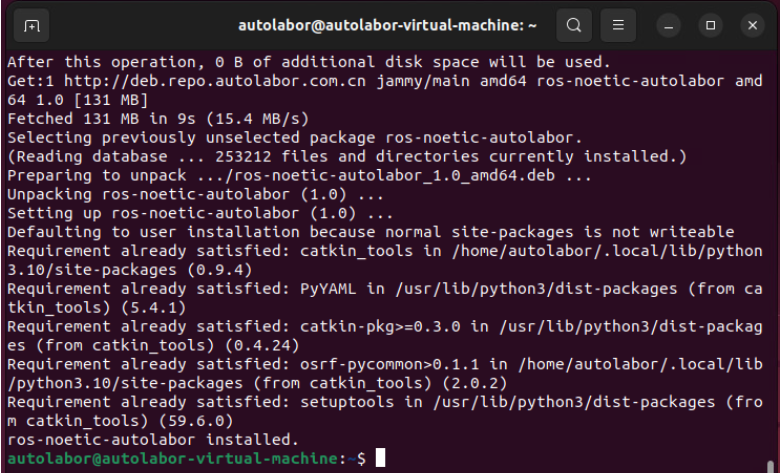This screenshot has height=473, width=780.
Task: Click the green autolabor@autolabor-virtual-machine prompt text
Action: click(x=173, y=458)
